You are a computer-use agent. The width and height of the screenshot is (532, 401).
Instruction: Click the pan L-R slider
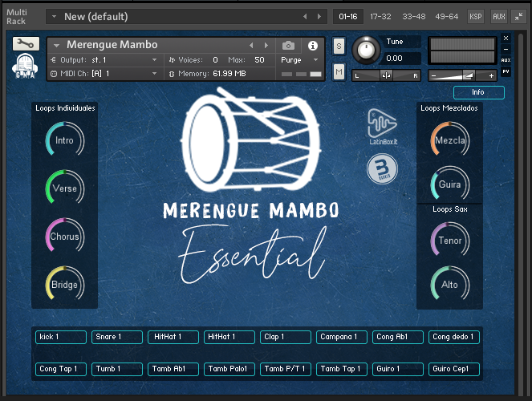386,75
